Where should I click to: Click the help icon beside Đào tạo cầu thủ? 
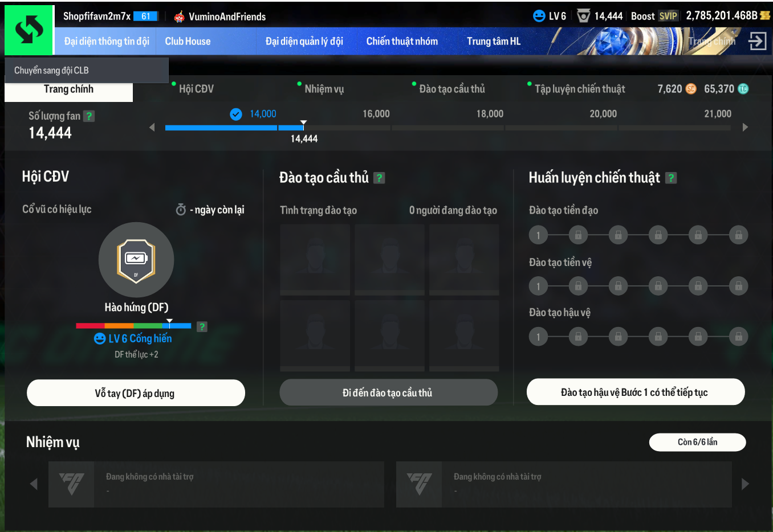(379, 178)
